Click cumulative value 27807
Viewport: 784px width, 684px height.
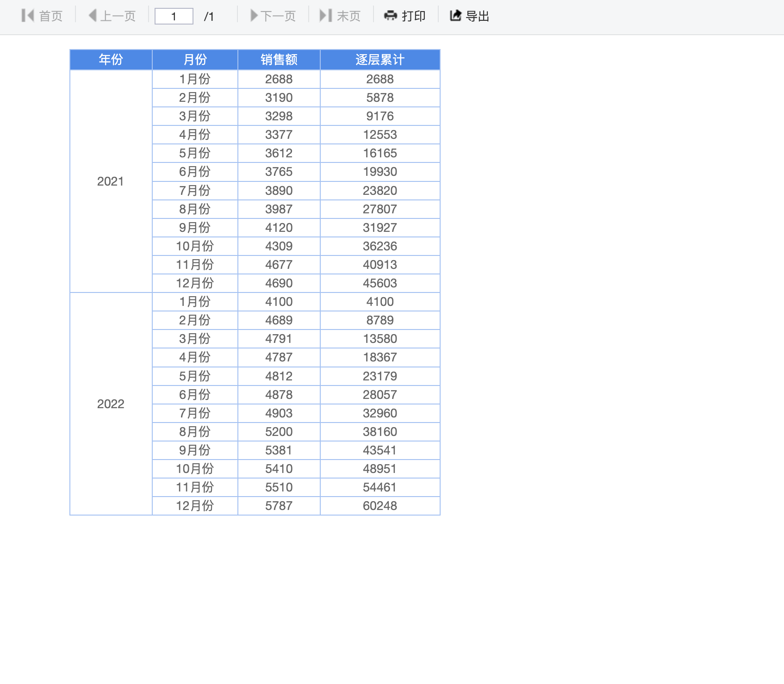(x=380, y=209)
